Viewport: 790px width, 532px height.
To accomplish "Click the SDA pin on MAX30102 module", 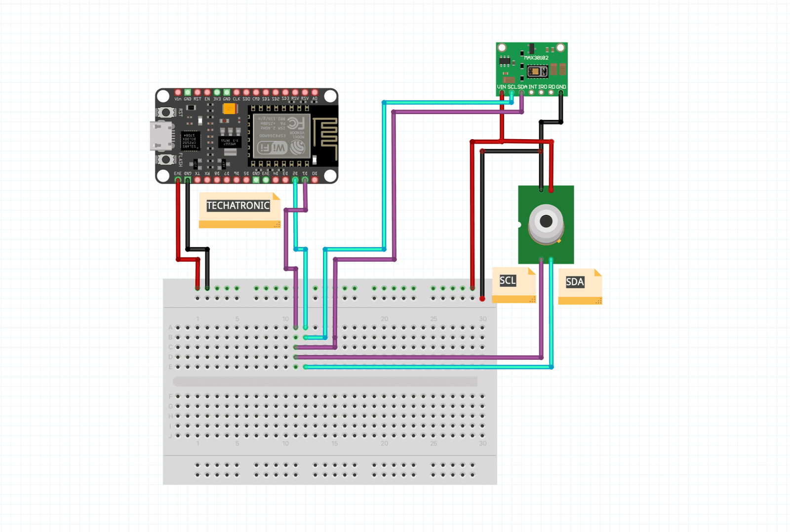I will pyautogui.click(x=522, y=92).
